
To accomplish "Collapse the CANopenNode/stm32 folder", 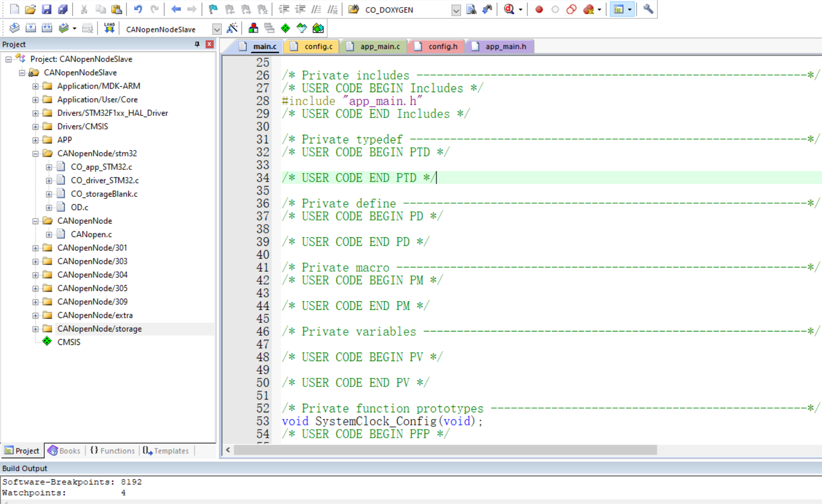I will (35, 153).
